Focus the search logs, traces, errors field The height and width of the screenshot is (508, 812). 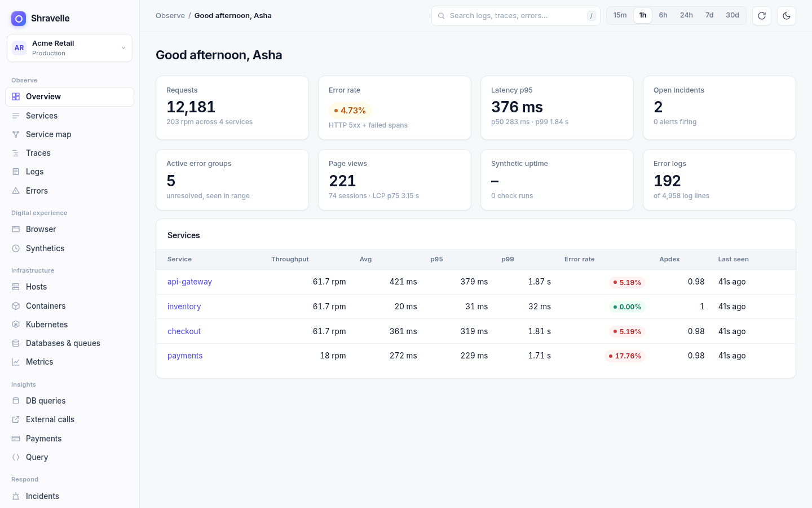pos(516,16)
